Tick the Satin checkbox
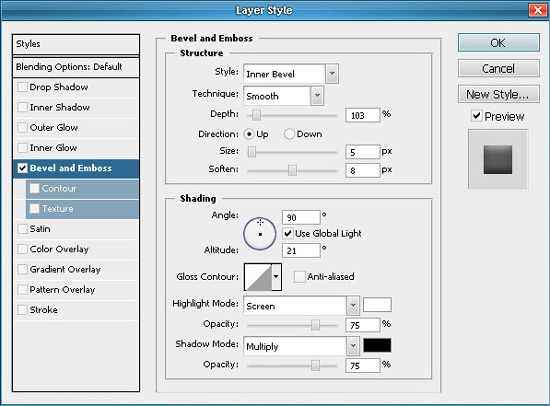The width and height of the screenshot is (550, 406). point(22,229)
